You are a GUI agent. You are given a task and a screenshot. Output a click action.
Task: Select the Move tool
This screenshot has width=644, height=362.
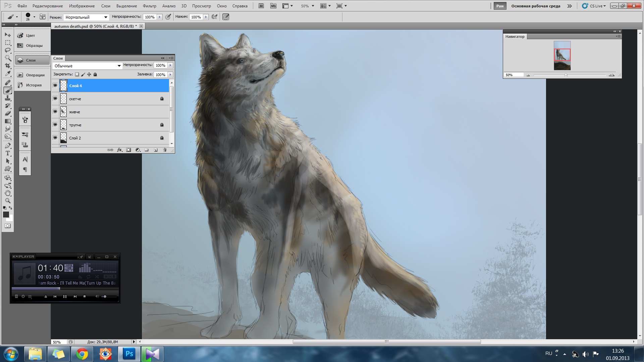point(8,35)
